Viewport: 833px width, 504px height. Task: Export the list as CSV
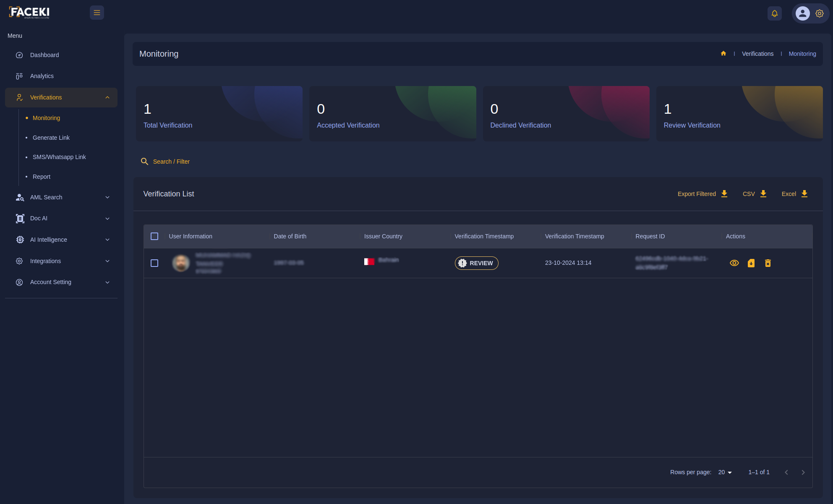coord(754,194)
